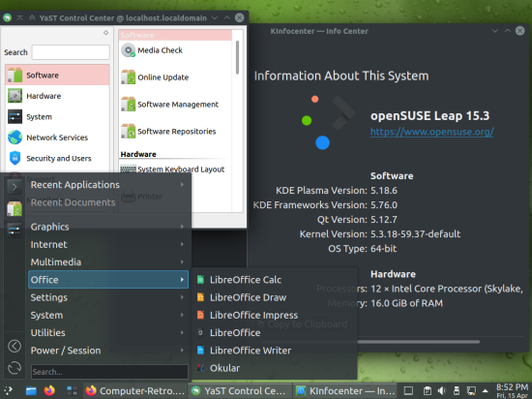Open Dolphin file manager from taskbar

pos(31,391)
